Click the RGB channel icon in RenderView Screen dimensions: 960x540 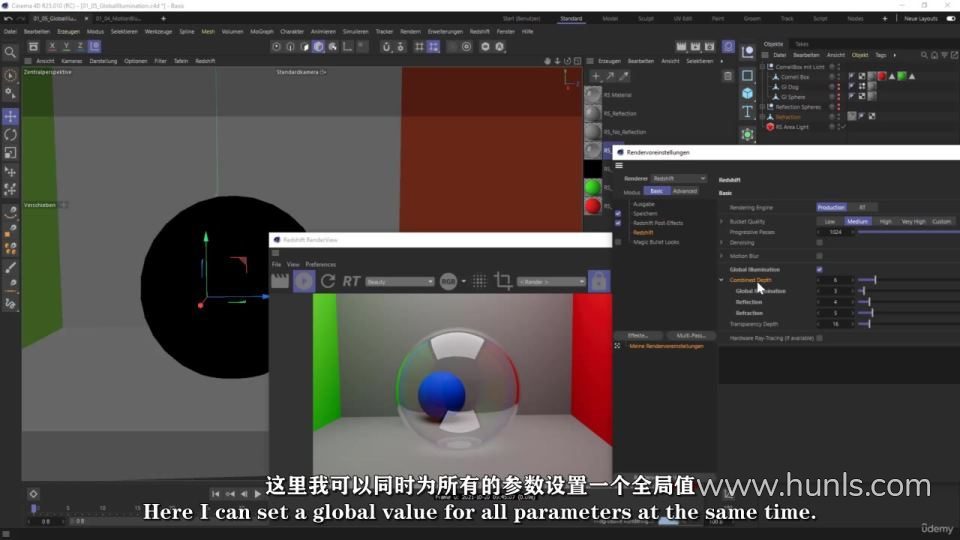448,281
